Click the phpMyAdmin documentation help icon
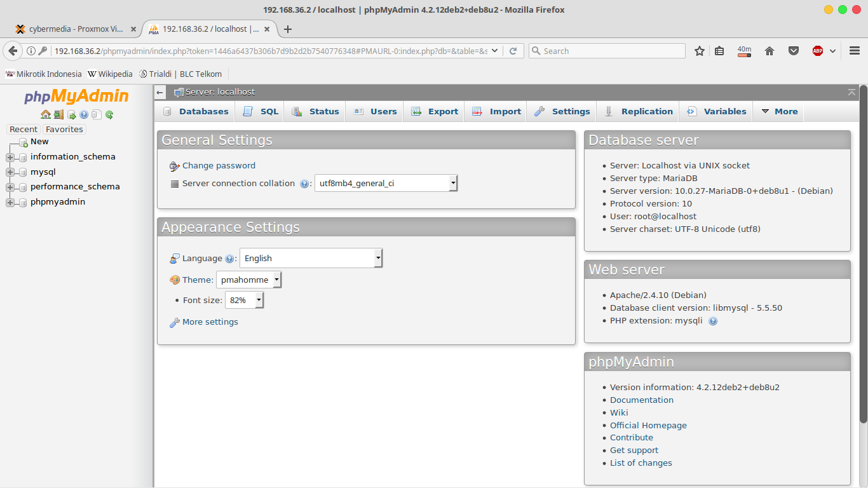This screenshot has width=868, height=488. coord(83,116)
